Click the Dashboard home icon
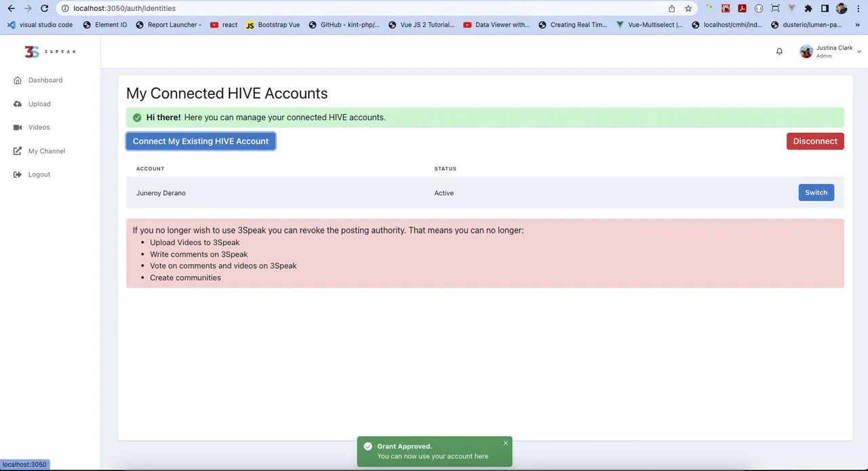Viewport: 868px width, 471px height. coord(18,80)
